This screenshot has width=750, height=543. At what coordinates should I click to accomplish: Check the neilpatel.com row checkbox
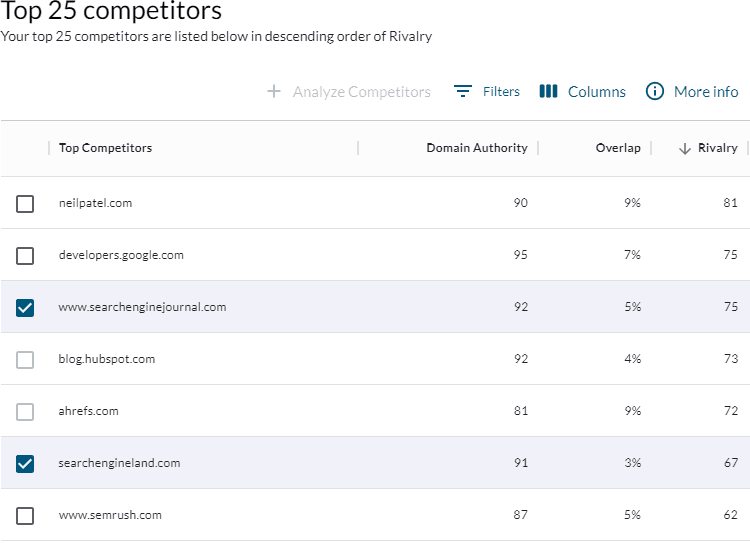[25, 204]
